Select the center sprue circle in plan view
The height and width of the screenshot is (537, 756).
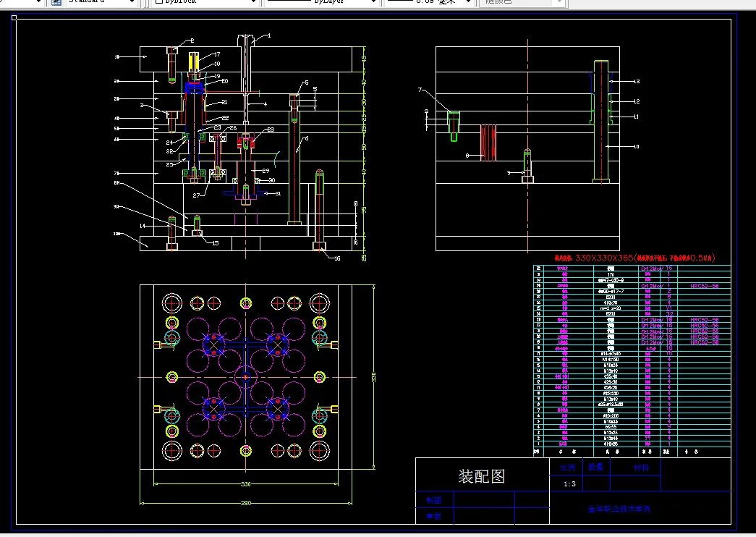click(246, 377)
